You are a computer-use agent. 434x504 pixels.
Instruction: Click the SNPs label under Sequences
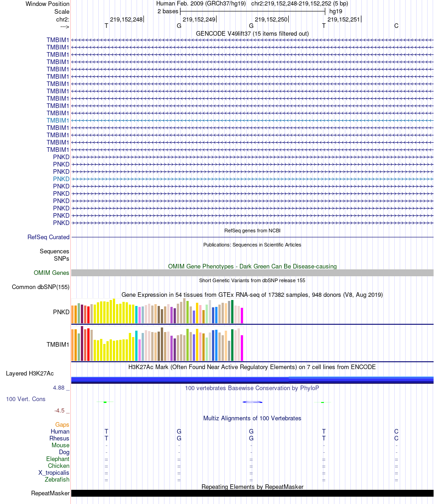coord(62,259)
